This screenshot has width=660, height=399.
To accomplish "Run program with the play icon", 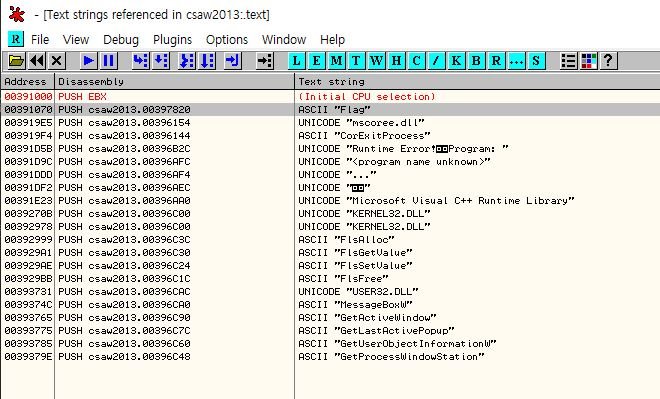I will coord(88,61).
